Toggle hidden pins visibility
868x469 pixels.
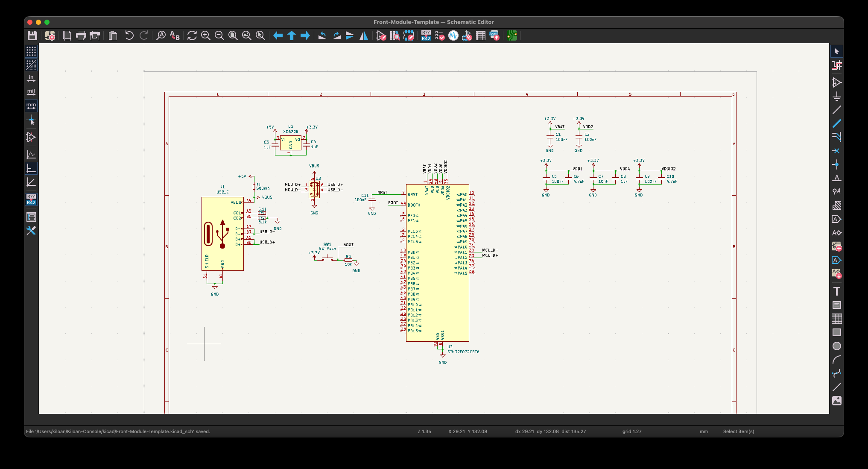coord(31,137)
